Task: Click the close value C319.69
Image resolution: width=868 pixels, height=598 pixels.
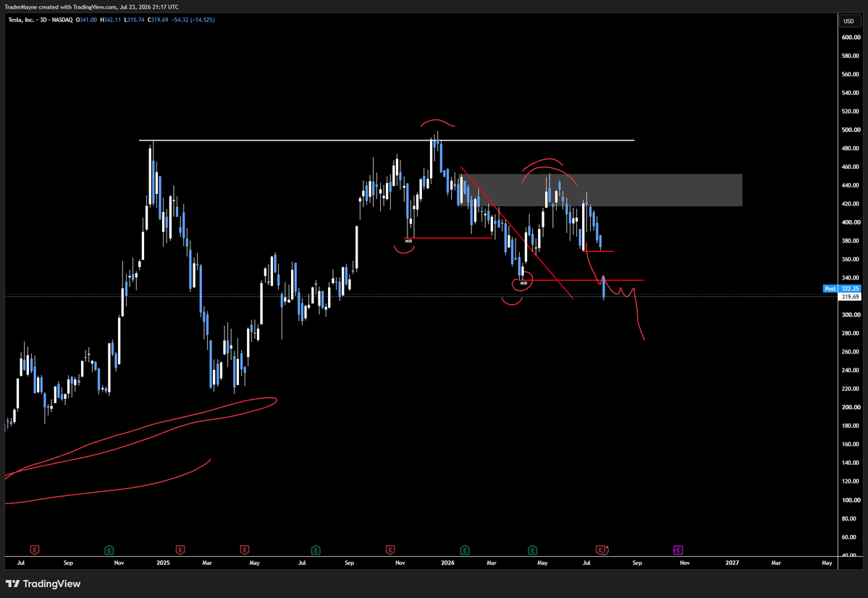Action: (x=158, y=20)
